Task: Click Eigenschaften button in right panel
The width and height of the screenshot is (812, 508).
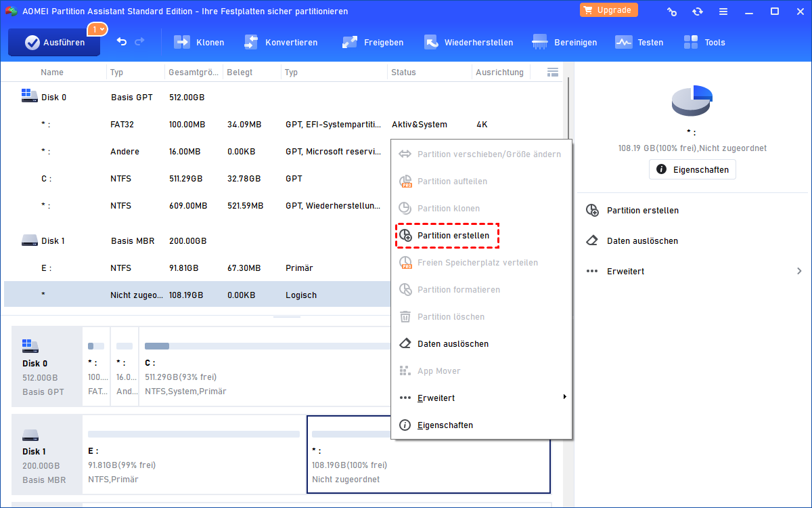Action: (x=692, y=169)
